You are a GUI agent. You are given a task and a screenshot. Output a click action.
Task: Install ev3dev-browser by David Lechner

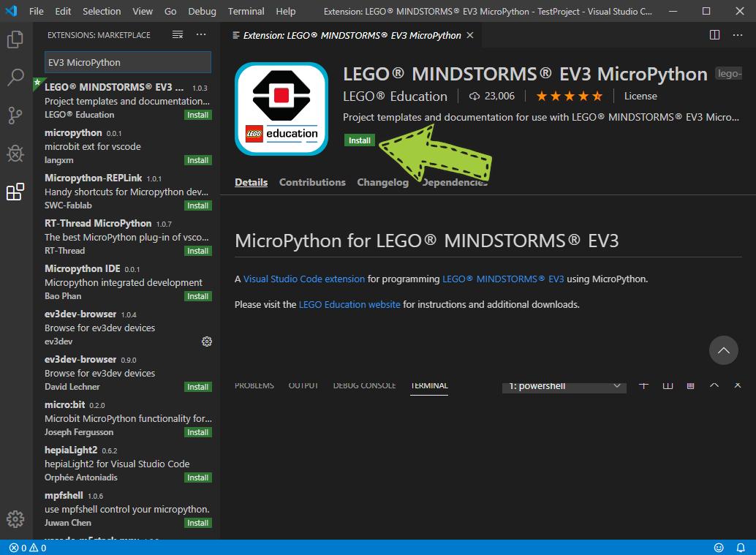tap(197, 387)
